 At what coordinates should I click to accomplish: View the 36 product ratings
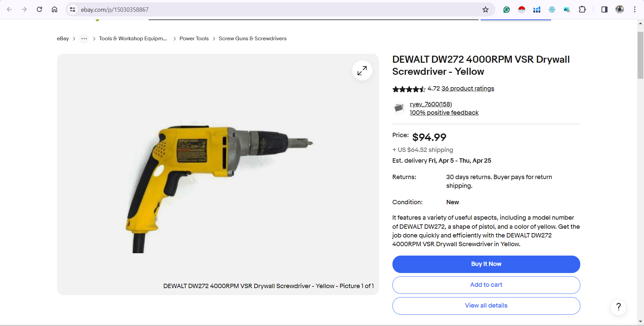pos(468,89)
